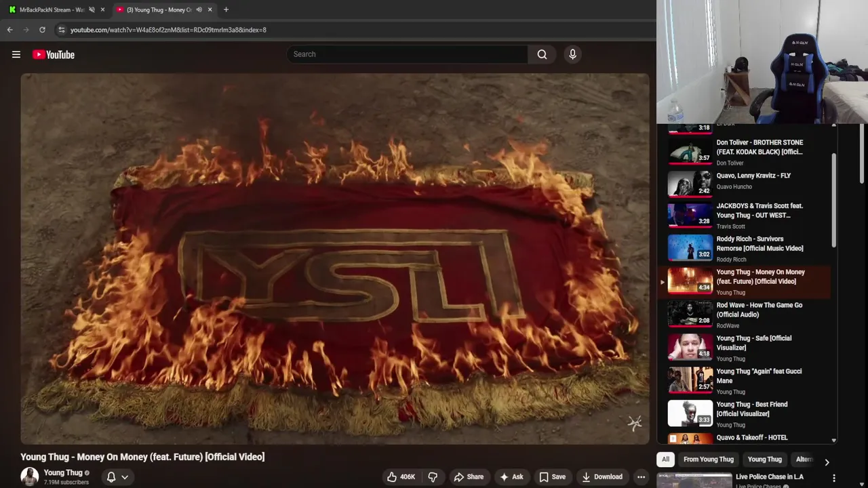Click the search magnifier button
This screenshot has height=488, width=868.
pyautogui.click(x=542, y=54)
